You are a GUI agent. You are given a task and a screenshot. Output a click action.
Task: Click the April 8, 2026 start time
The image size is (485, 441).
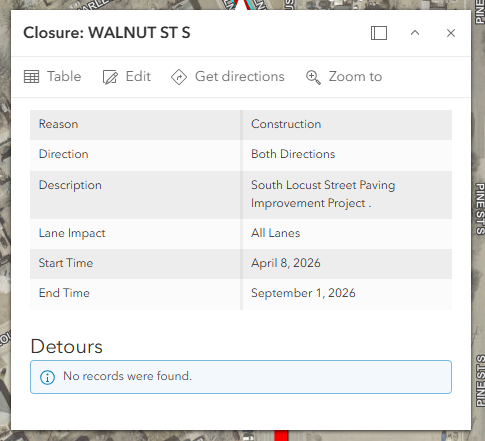tap(286, 263)
